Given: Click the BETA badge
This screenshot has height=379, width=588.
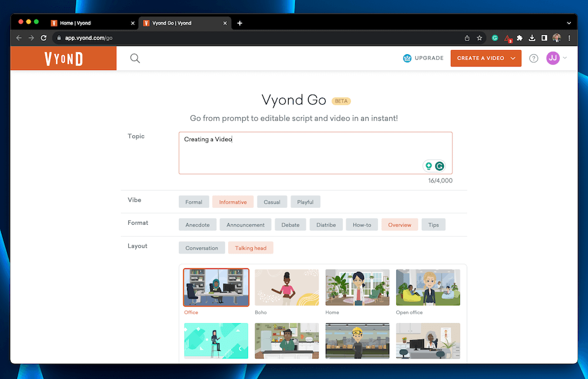Looking at the screenshot, I should pos(341,101).
